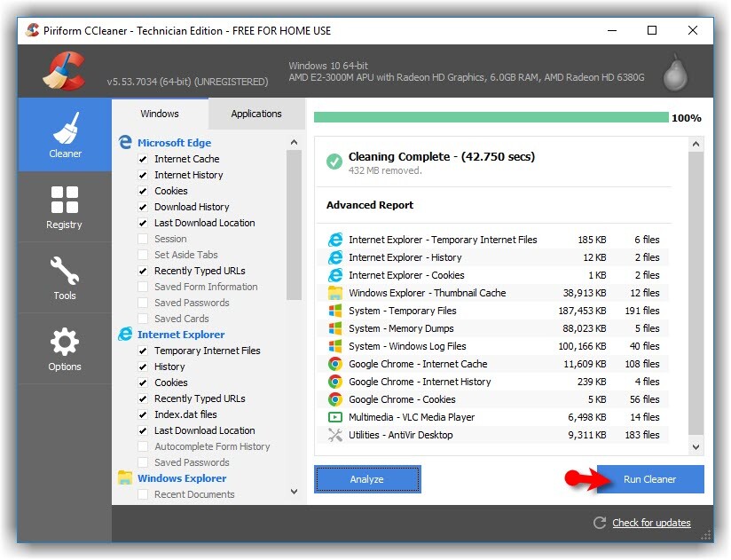The width and height of the screenshot is (731, 560).
Task: Click the CCleaner title bar app icon
Action: [x=32, y=30]
